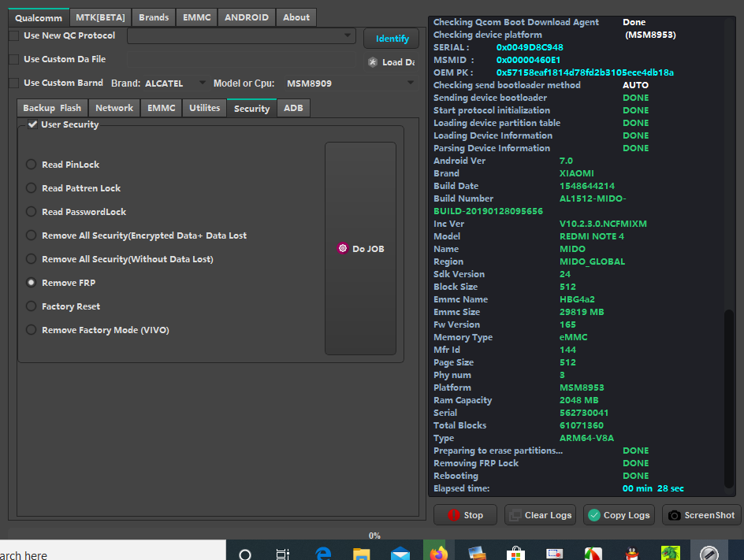Click the Removing FRP Lock log line
This screenshot has height=560, width=744.
pyautogui.click(x=541, y=463)
